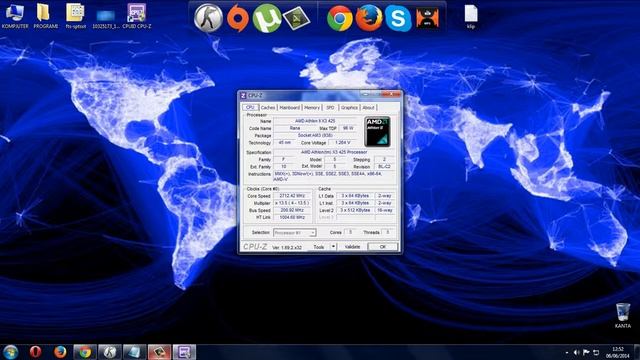Viewport: 640px width, 360px height.
Task: Click the volume icon in system tray
Action: [576, 352]
